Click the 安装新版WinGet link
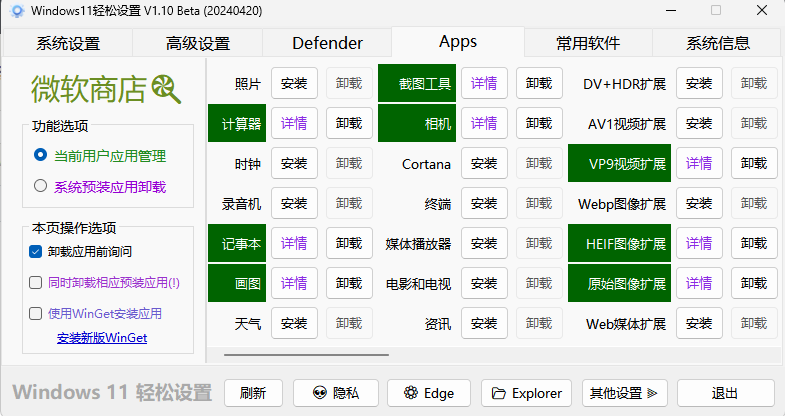 coord(102,338)
